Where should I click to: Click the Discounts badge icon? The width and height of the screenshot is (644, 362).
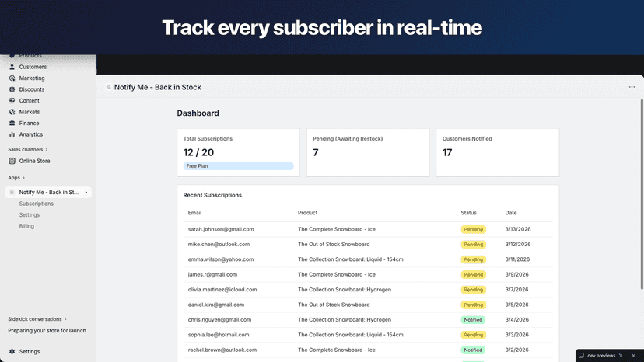12,89
